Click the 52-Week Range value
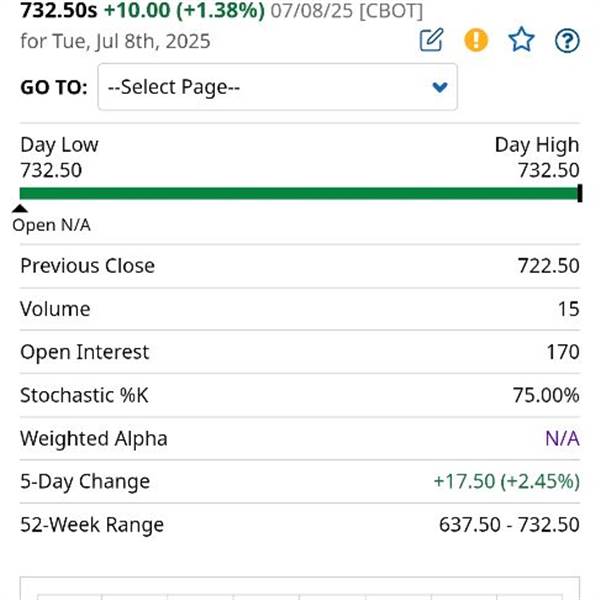This screenshot has width=600, height=600. point(509,525)
